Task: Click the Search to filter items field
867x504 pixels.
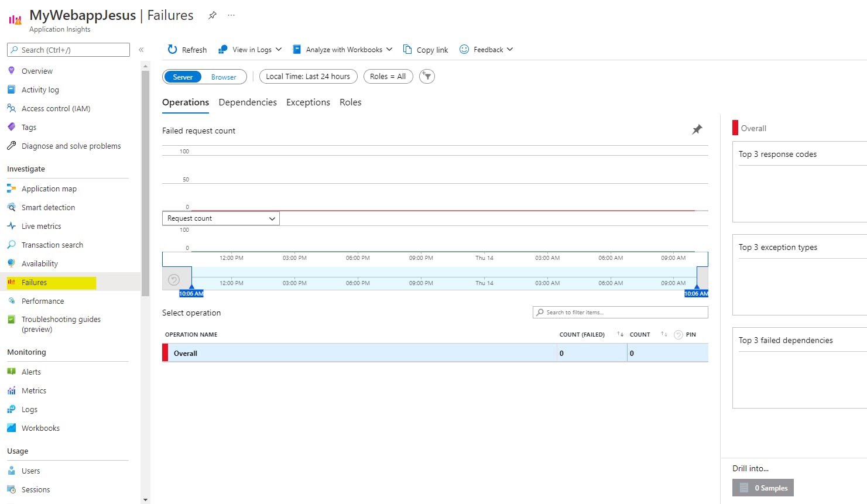Action: [621, 313]
